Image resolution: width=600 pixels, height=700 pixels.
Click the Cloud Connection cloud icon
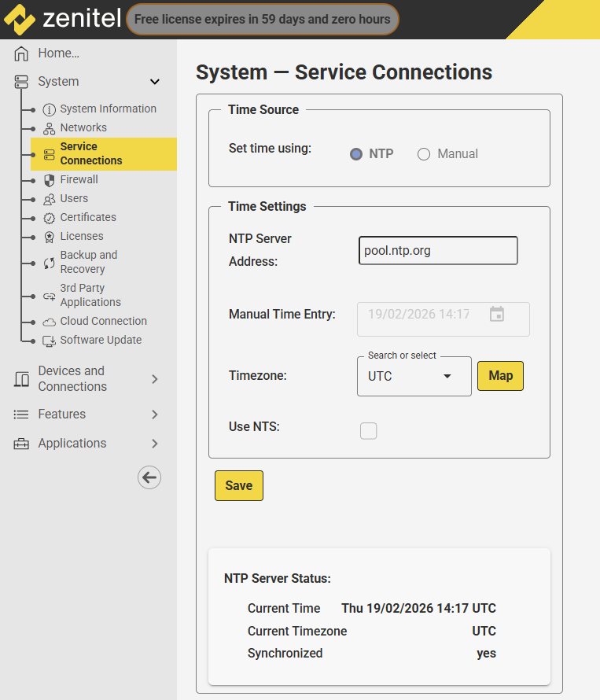[x=50, y=322]
